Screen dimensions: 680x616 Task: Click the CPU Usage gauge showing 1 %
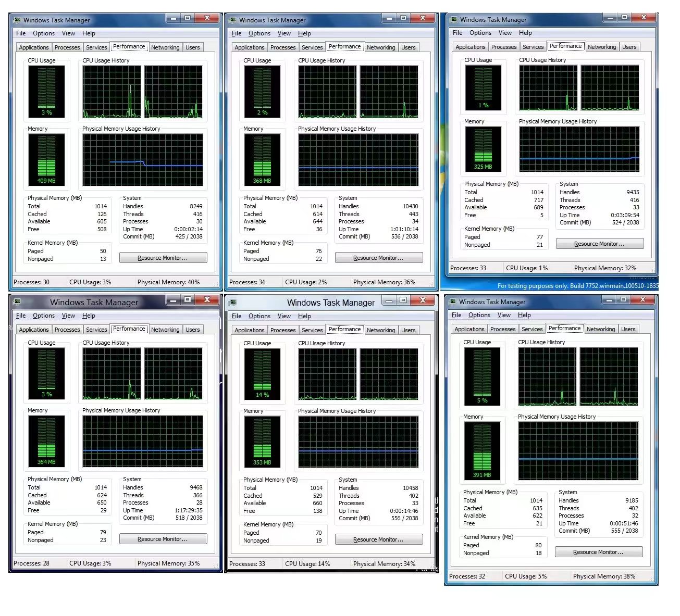(x=483, y=87)
